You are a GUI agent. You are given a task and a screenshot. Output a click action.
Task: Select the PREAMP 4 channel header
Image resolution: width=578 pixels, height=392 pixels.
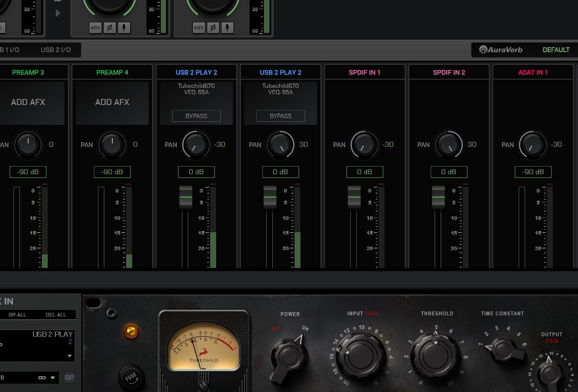click(x=112, y=72)
